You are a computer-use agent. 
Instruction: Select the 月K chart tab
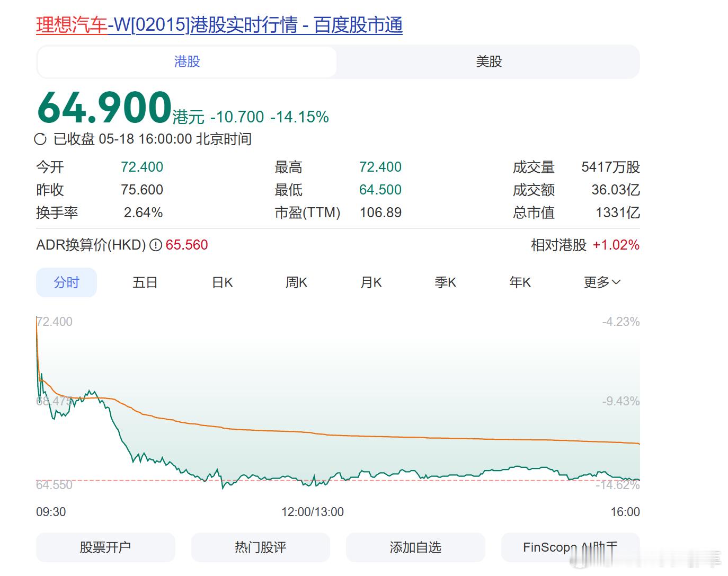371,282
